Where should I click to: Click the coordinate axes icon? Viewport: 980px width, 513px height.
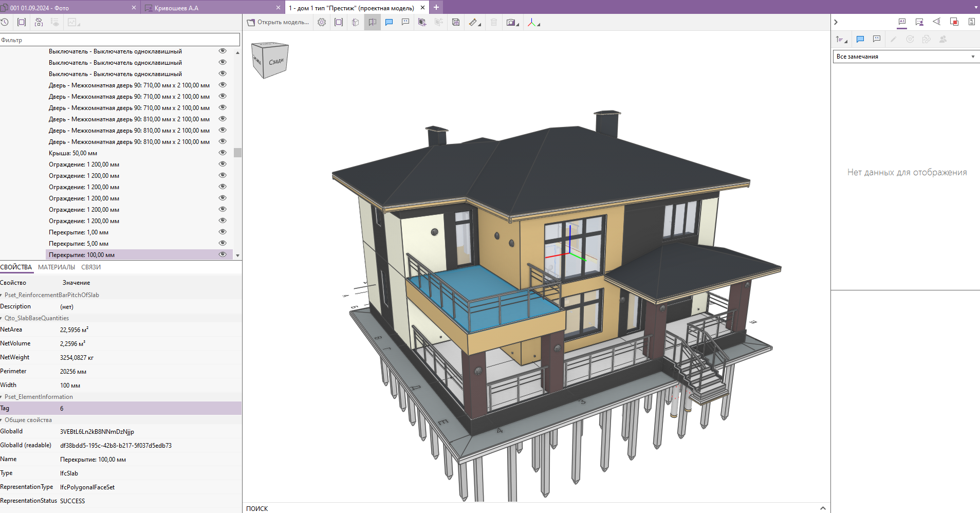coord(532,22)
